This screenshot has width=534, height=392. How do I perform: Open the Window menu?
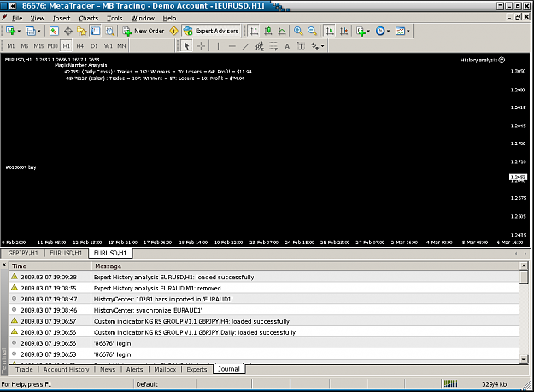143,19
